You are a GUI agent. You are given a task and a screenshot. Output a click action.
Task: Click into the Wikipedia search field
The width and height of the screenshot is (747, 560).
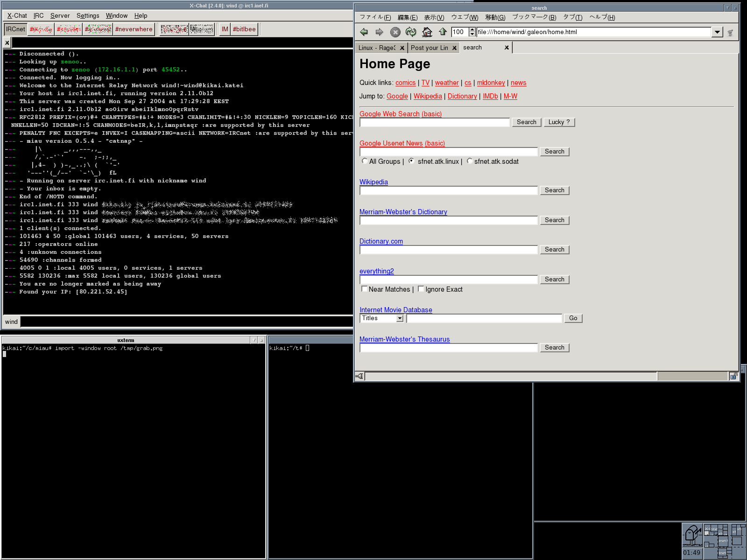(449, 190)
